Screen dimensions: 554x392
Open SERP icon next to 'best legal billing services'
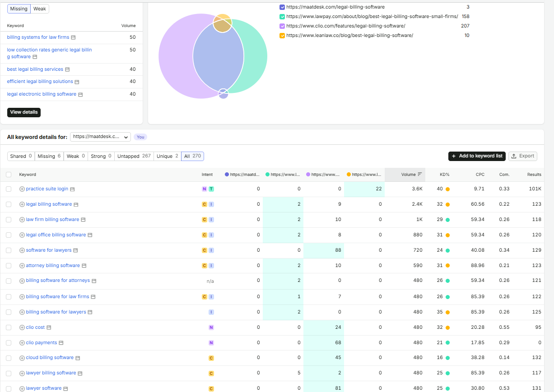[67, 69]
